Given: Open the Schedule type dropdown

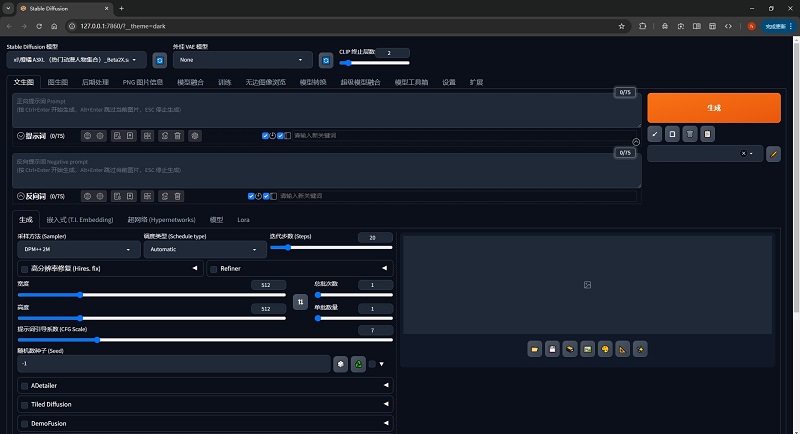Looking at the screenshot, I should (x=203, y=248).
